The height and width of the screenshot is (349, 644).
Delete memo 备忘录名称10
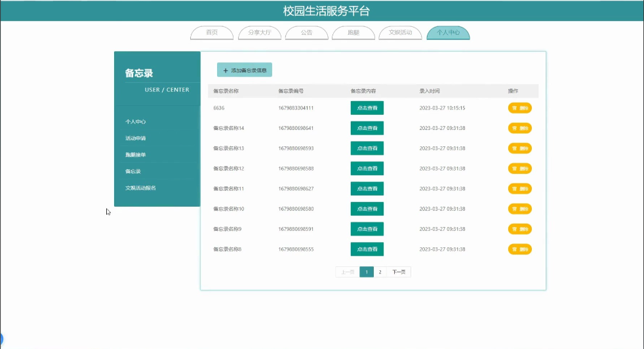pos(519,209)
